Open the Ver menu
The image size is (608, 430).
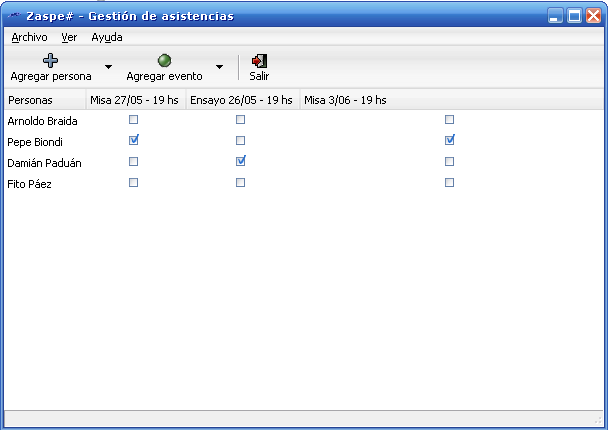coord(69,37)
